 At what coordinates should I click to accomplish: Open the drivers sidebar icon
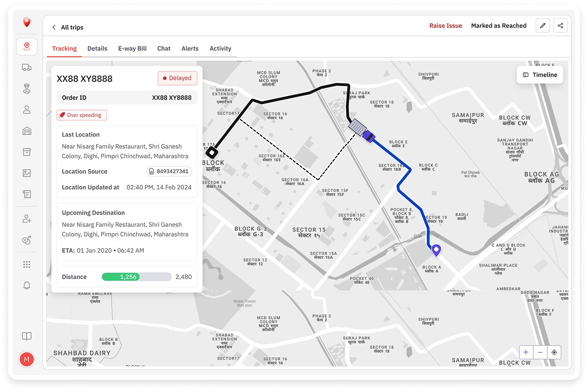pos(27,89)
